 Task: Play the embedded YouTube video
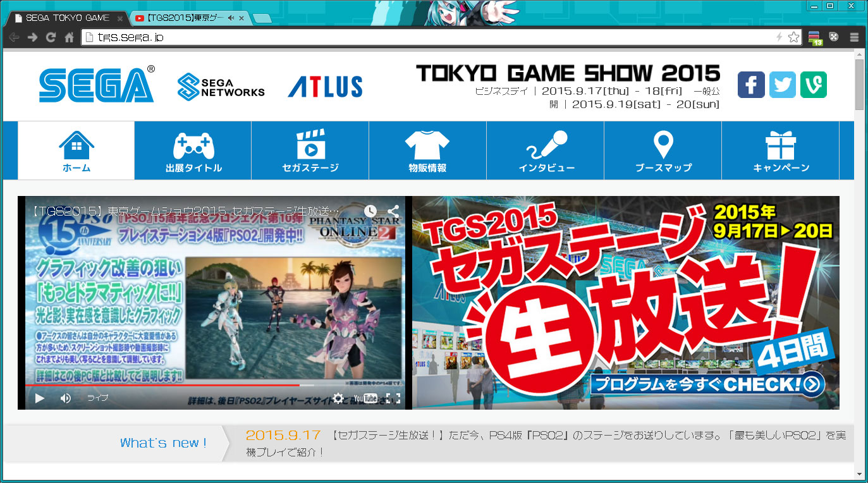[39, 398]
